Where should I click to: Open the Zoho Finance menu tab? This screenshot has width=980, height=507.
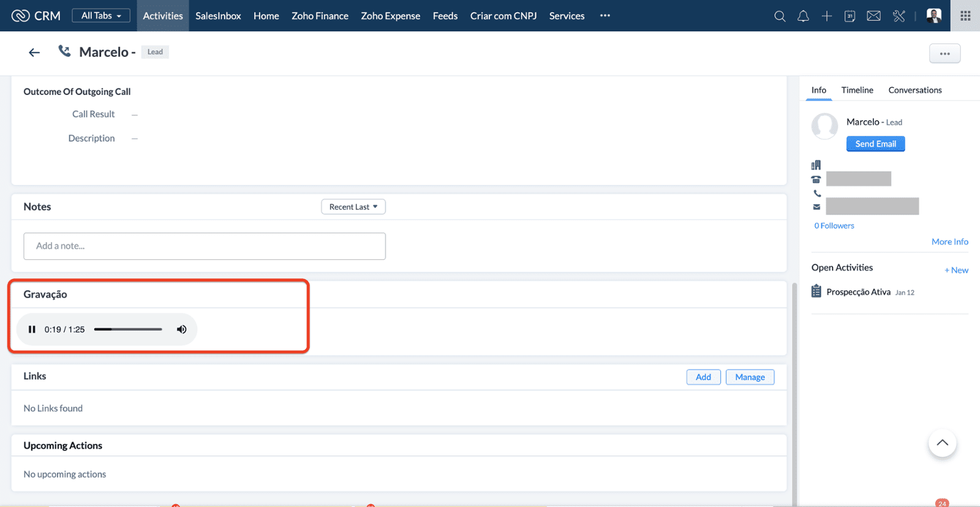pyautogui.click(x=320, y=16)
